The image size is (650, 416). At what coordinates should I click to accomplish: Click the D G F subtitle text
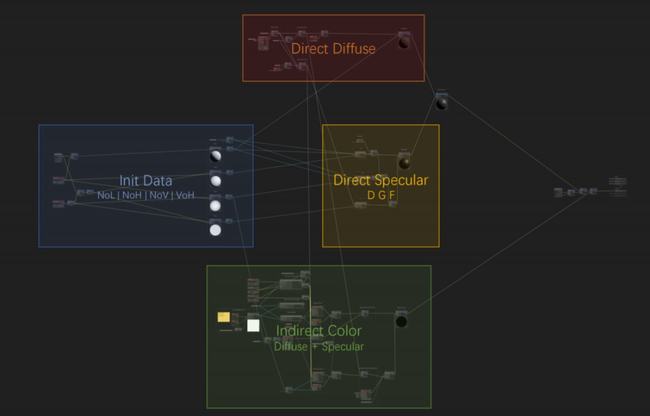[x=380, y=196]
